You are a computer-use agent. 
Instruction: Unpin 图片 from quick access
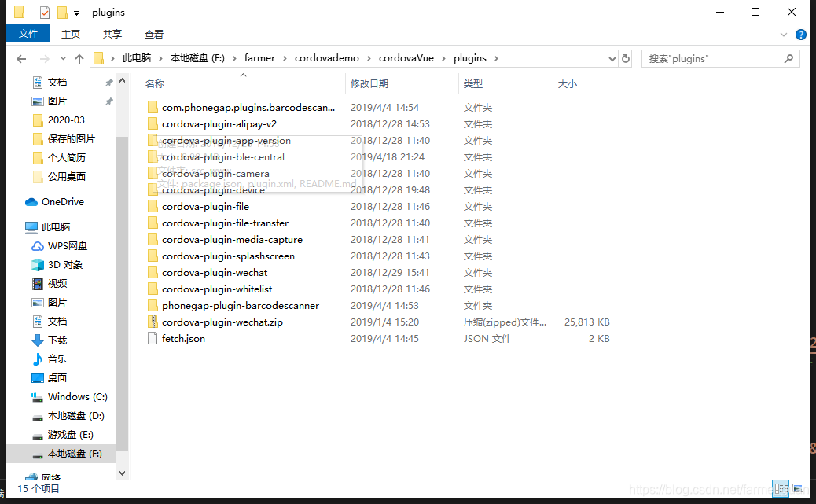tap(110, 100)
